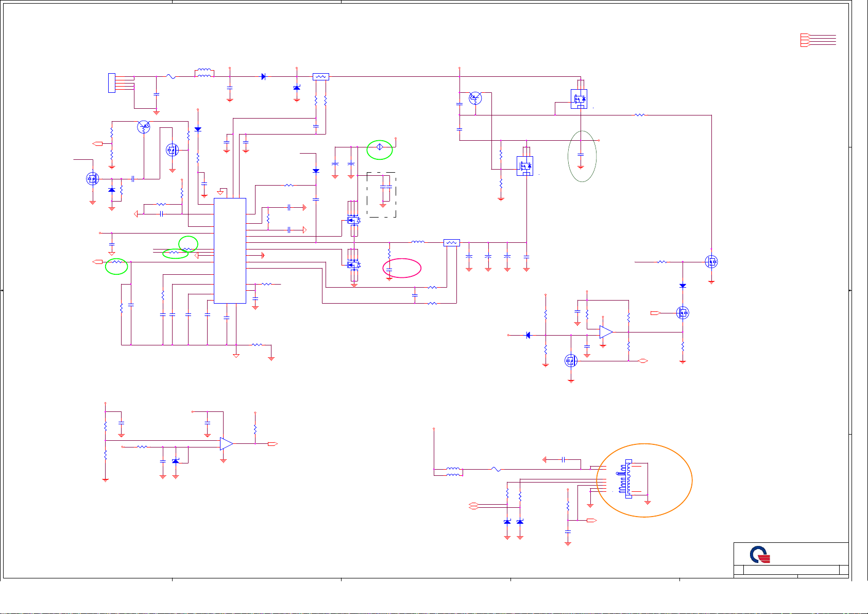Select the far-right MOSFET symbol
868x614 pixels.
[711, 262]
